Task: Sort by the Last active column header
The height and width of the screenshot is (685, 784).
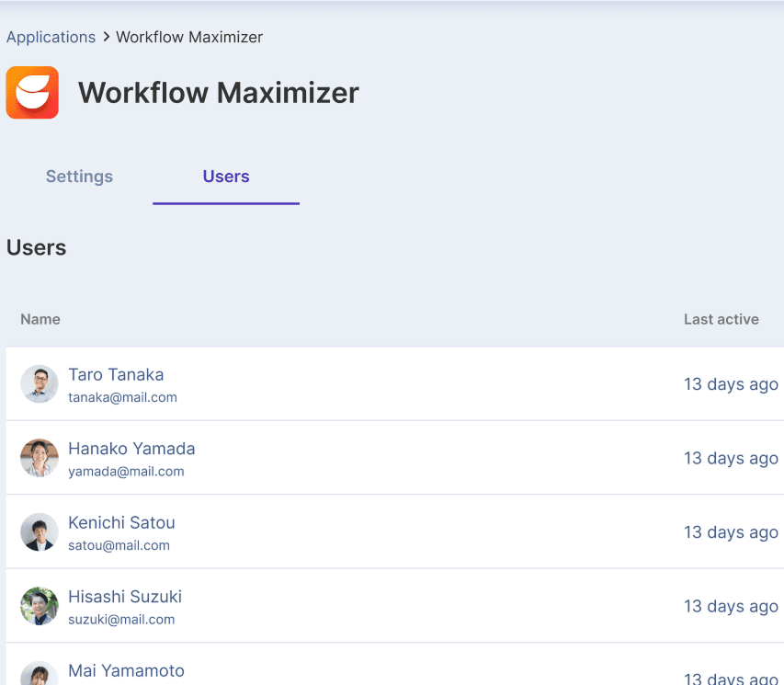Action: [x=721, y=319]
